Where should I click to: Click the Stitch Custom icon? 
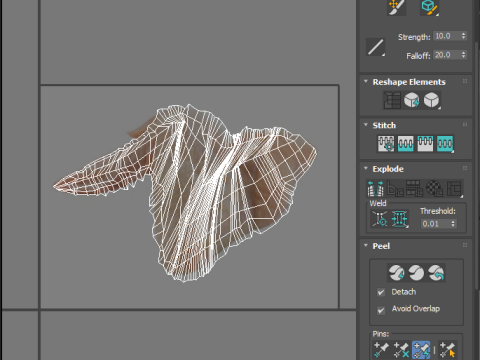click(445, 144)
